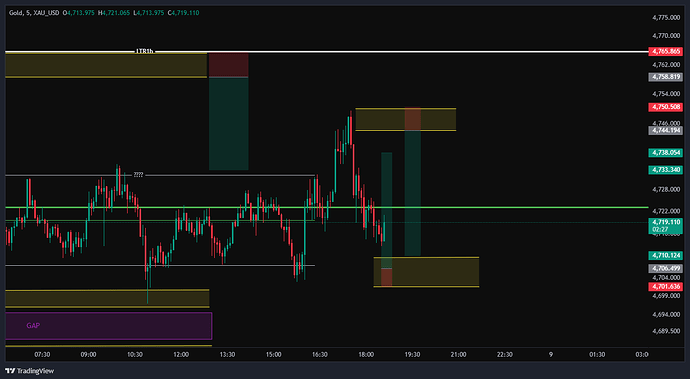Viewport: 690px width, 379px height.
Task: Select the purple GAP zone box
Action: (109, 326)
